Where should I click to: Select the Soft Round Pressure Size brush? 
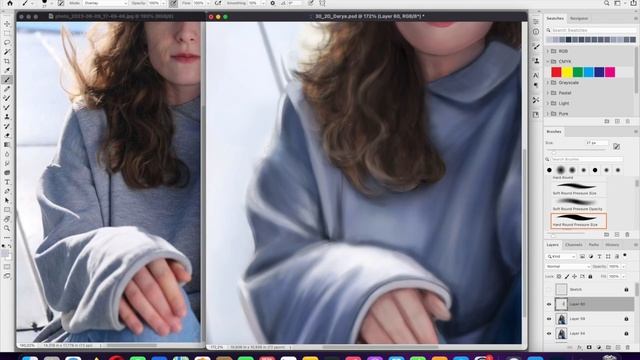(x=579, y=188)
